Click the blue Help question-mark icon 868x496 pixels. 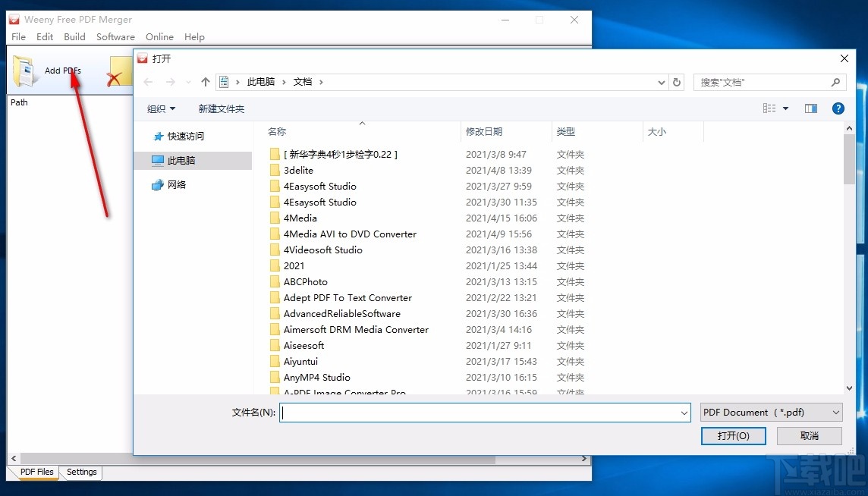[838, 108]
